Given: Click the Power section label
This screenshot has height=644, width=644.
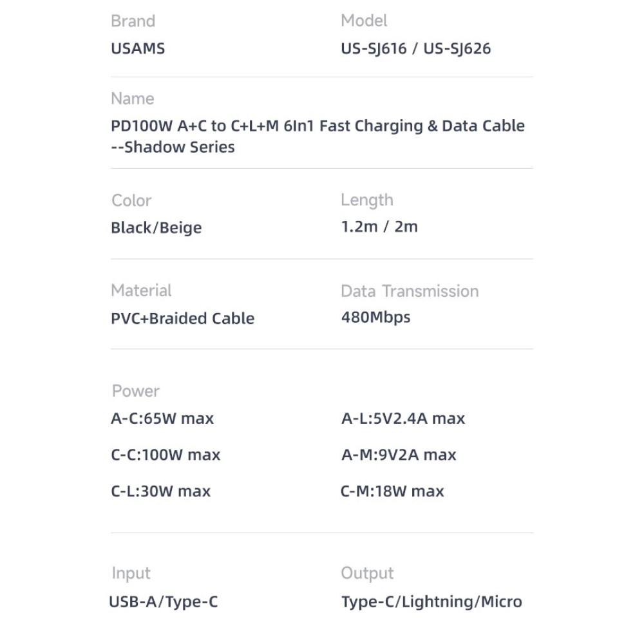Looking at the screenshot, I should tap(135, 391).
